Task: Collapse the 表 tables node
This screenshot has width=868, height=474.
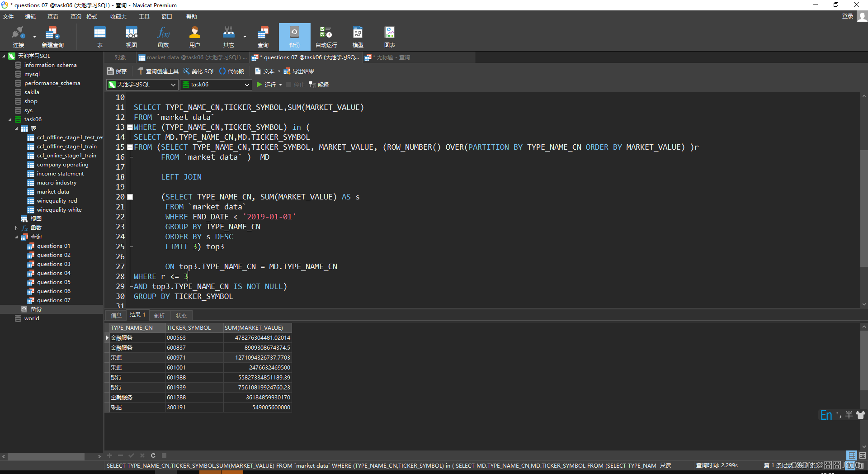Action: (x=16, y=128)
